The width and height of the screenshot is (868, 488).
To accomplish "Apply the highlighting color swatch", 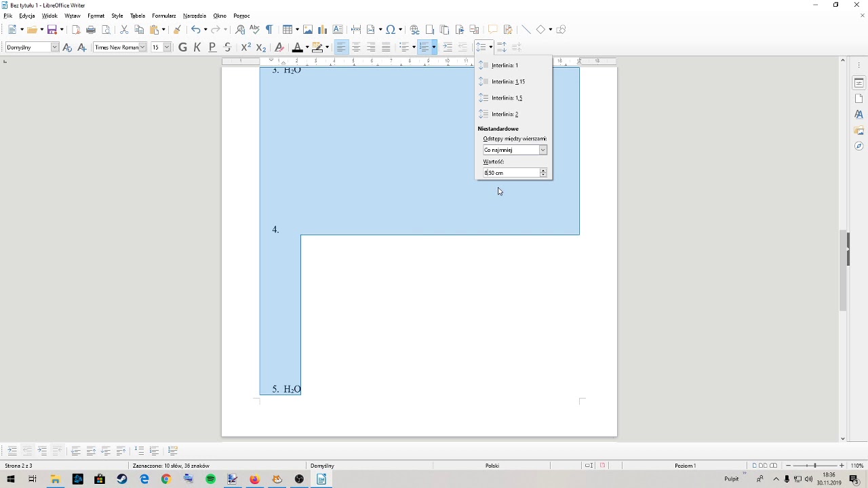I will coord(317,47).
